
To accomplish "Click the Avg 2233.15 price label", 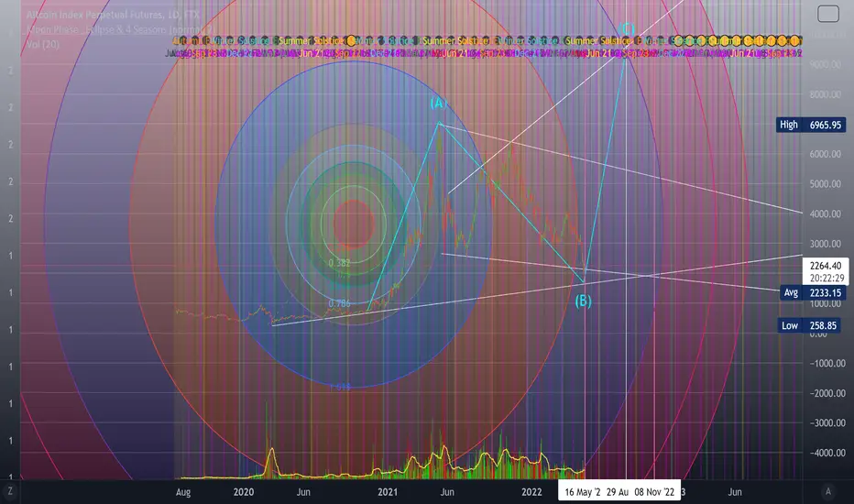I will point(812,292).
